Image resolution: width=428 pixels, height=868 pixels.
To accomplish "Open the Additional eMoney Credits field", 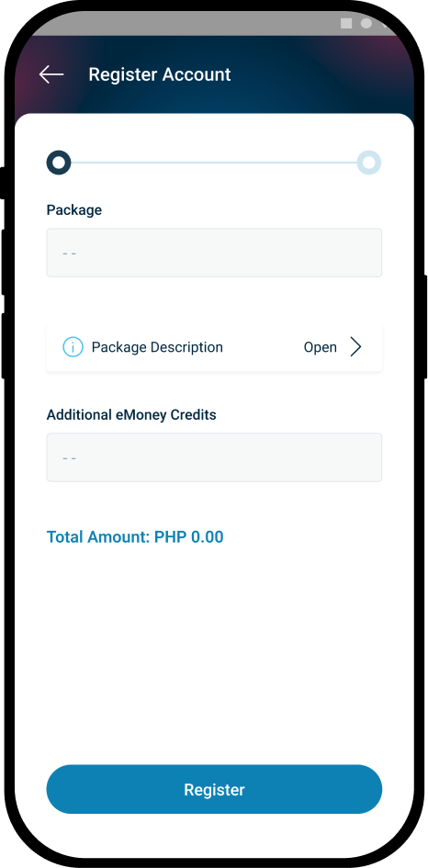I will (214, 457).
